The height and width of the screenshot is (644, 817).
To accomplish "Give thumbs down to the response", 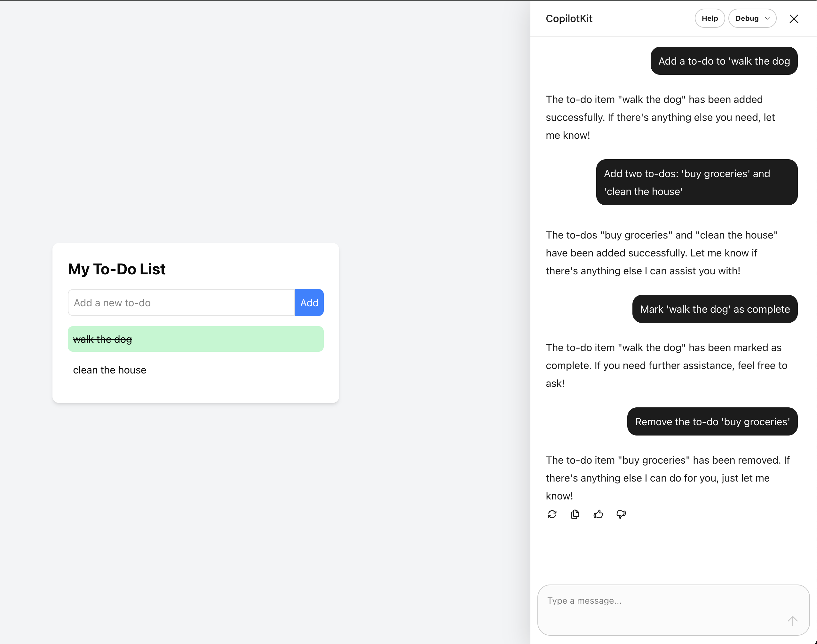I will pyautogui.click(x=621, y=514).
